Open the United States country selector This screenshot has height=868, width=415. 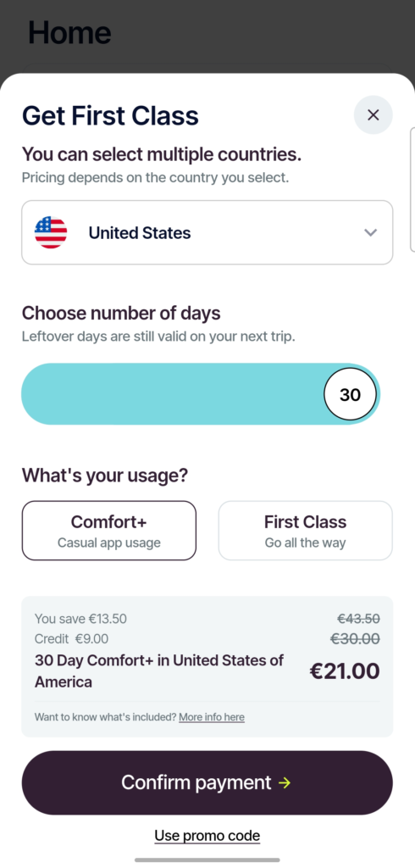click(x=207, y=232)
